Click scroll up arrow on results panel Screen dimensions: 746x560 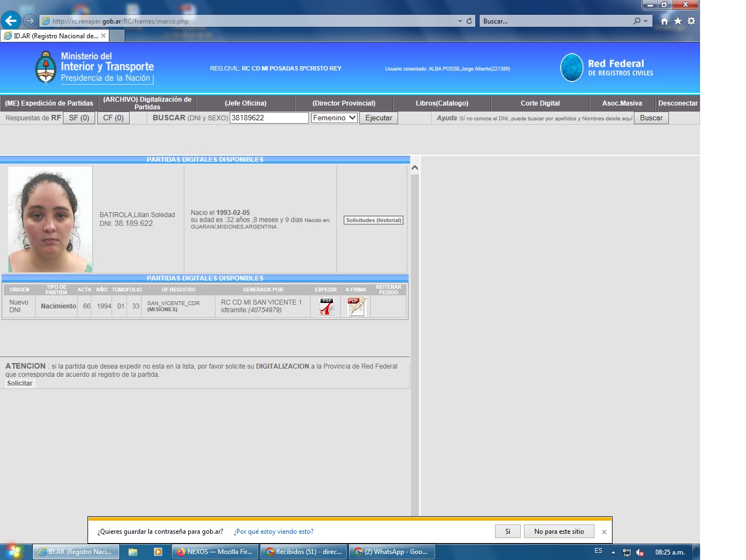coord(415,168)
